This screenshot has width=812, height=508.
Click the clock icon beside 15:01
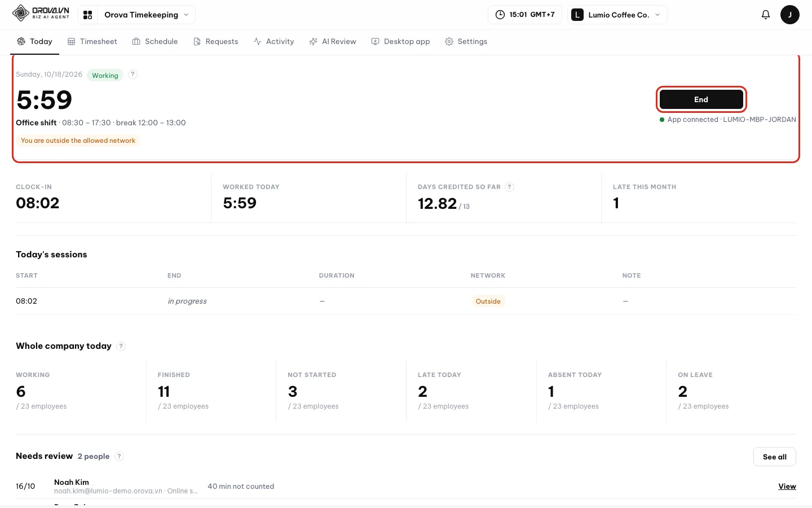500,15
